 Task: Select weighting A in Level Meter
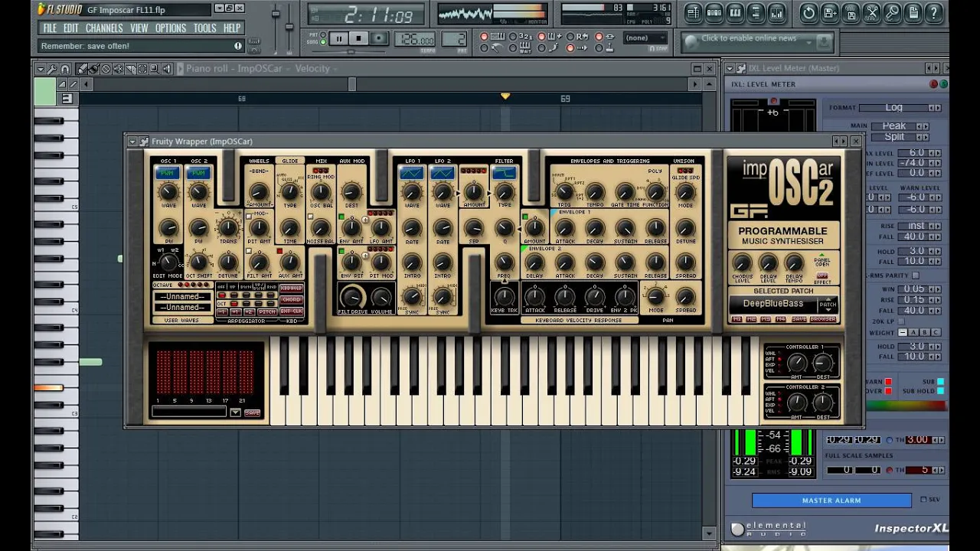pyautogui.click(x=914, y=332)
